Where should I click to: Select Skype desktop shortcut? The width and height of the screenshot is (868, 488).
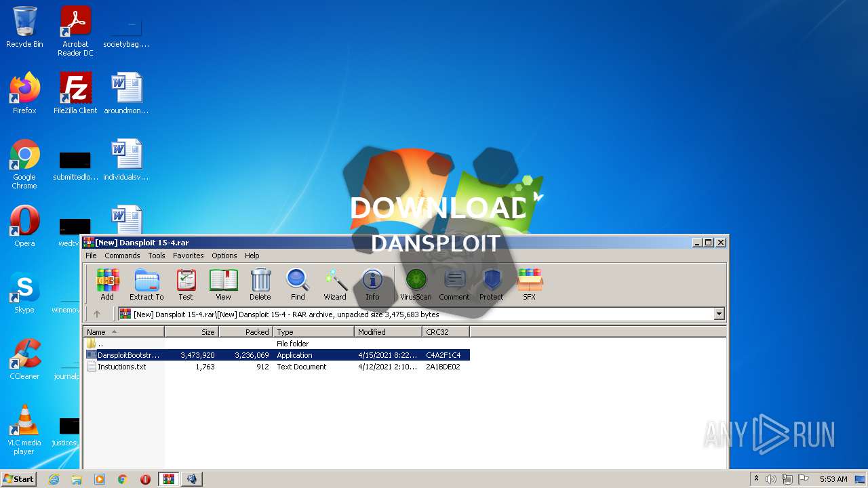[x=24, y=293]
